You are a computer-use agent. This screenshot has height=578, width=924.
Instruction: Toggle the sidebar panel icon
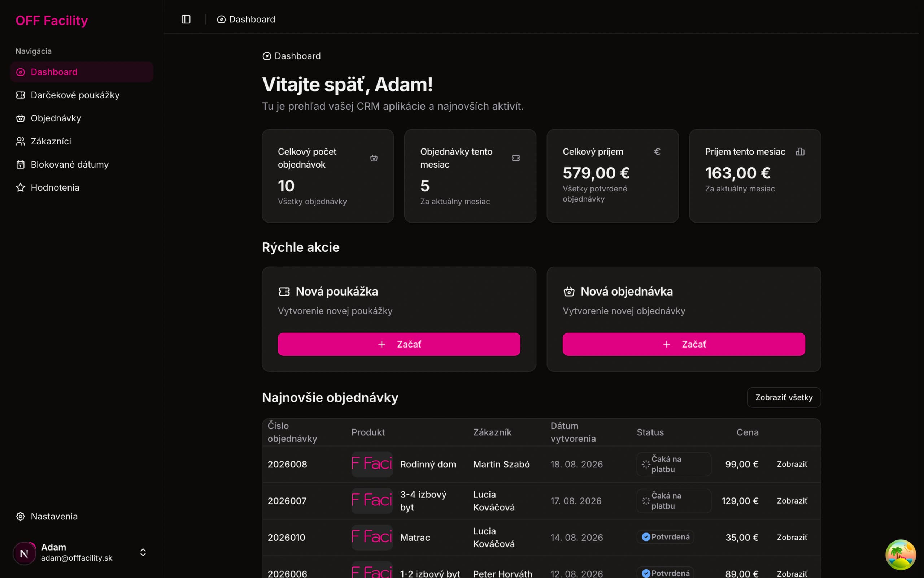click(186, 20)
